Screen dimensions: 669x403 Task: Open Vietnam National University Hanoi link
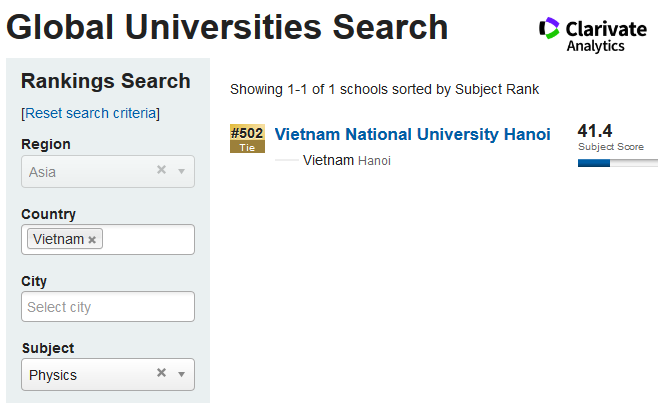[x=412, y=134]
